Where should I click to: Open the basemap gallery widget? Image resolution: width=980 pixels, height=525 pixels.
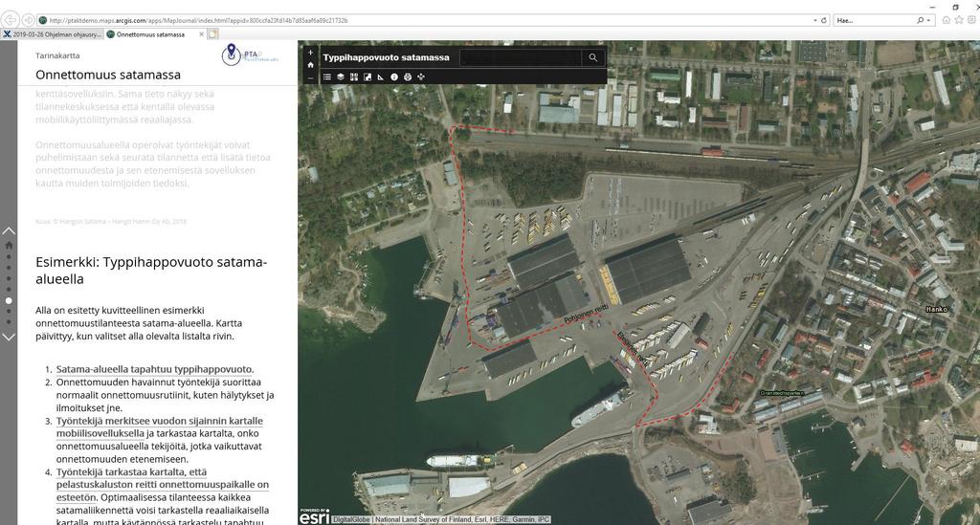pyautogui.click(x=354, y=77)
